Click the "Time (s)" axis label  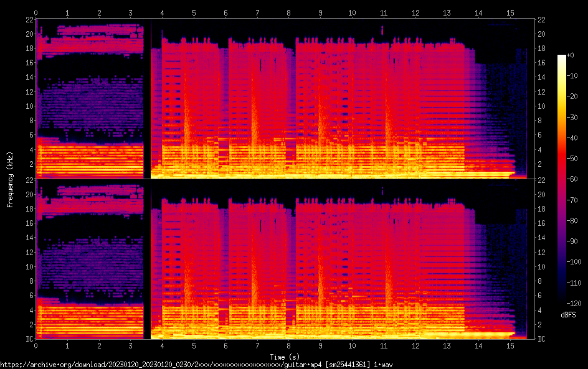287,357
